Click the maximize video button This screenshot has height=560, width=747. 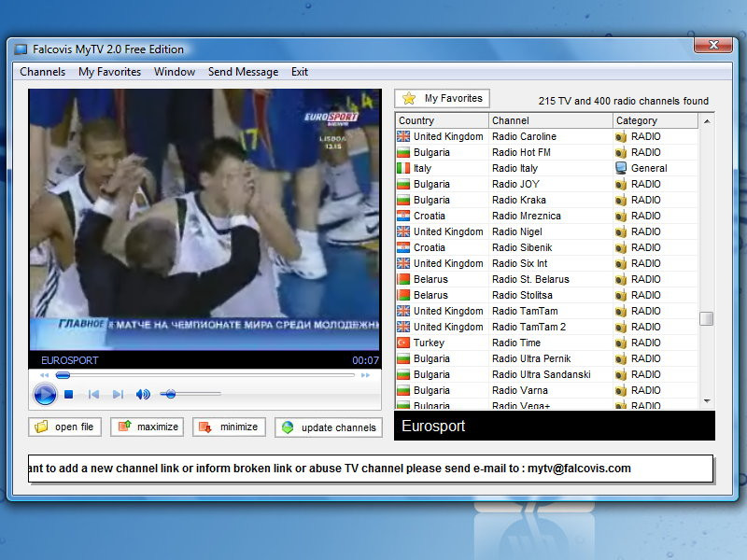click(x=148, y=427)
